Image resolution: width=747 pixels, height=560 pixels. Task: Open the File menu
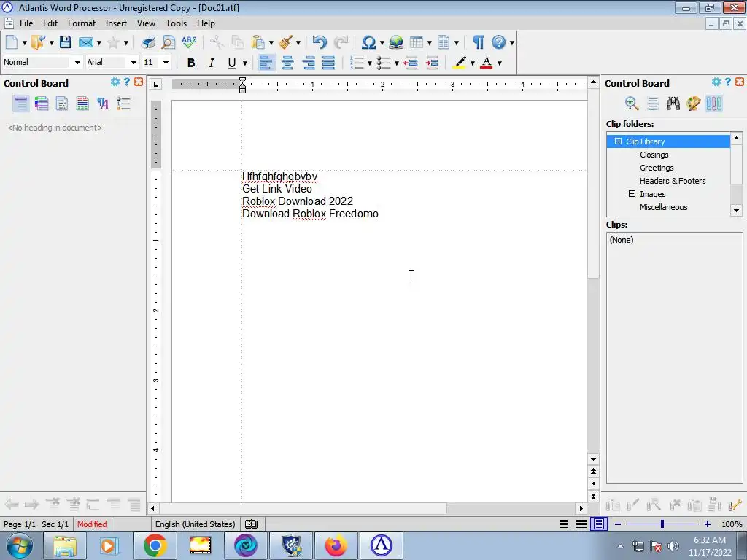pyautogui.click(x=26, y=23)
